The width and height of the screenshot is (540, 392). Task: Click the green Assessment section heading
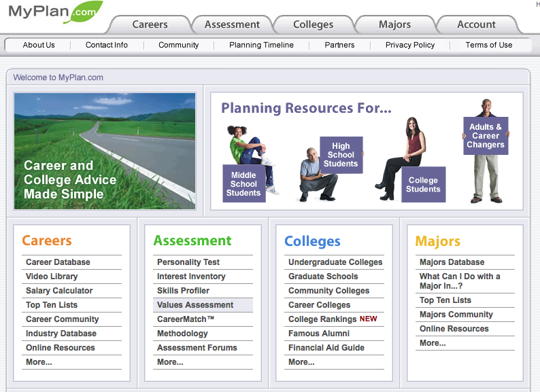pyautogui.click(x=192, y=240)
